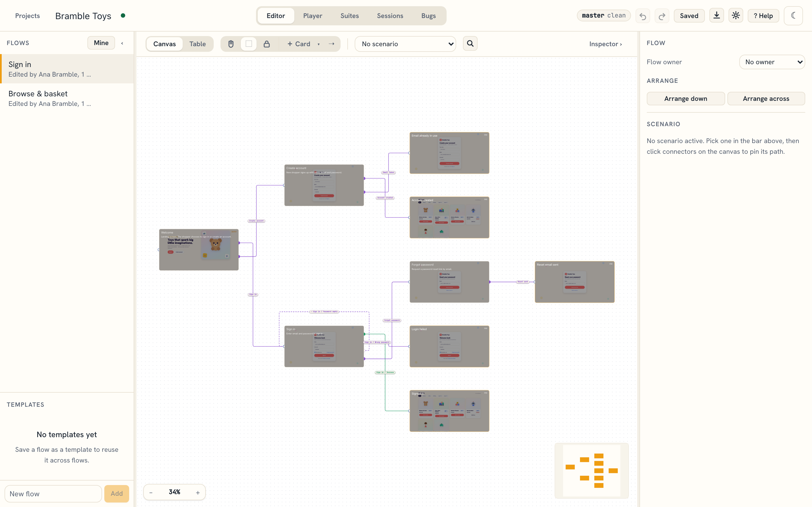Select the marquee selection tool
The height and width of the screenshot is (507, 812).
[249, 44]
